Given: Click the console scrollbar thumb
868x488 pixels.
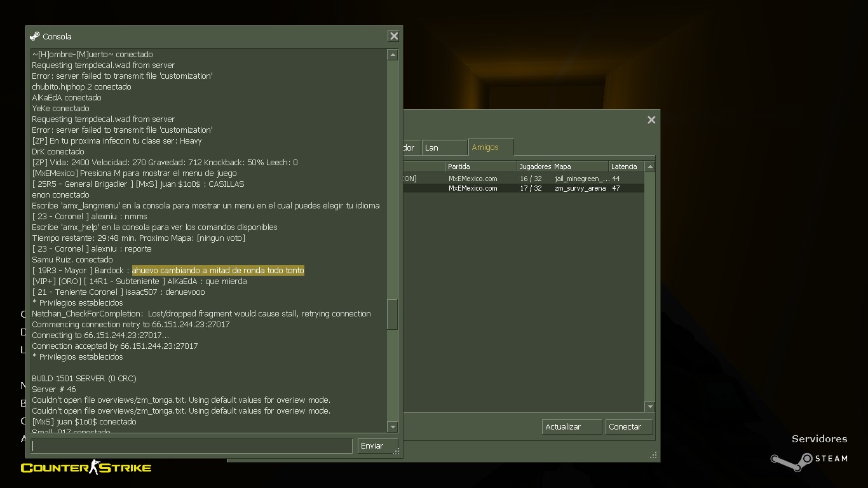Looking at the screenshot, I should click(x=393, y=315).
